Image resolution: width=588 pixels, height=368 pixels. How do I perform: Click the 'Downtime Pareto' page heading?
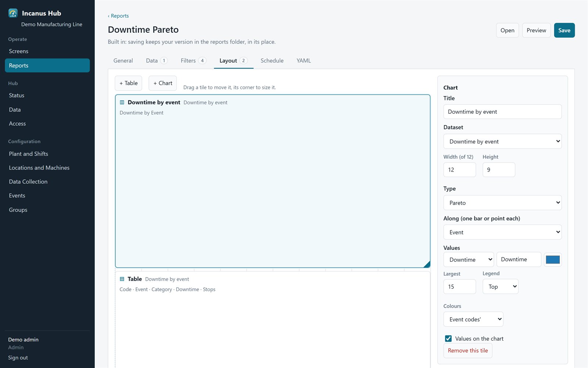(143, 29)
